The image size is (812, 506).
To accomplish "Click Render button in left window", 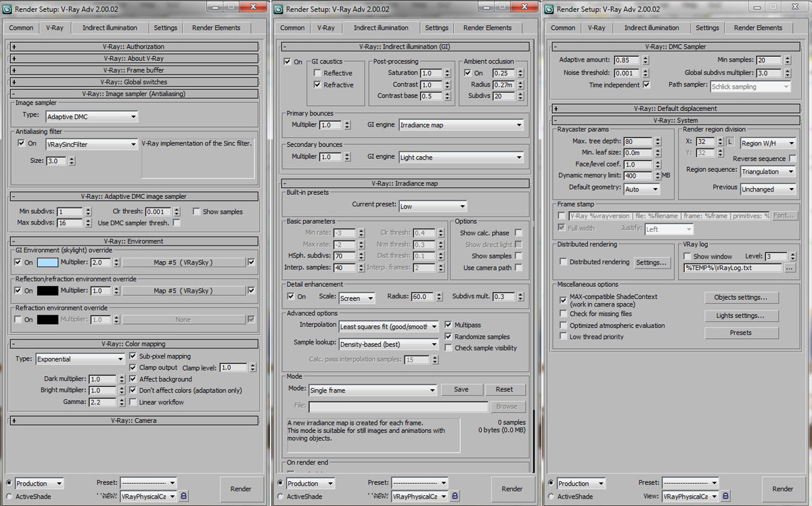I will (x=241, y=489).
